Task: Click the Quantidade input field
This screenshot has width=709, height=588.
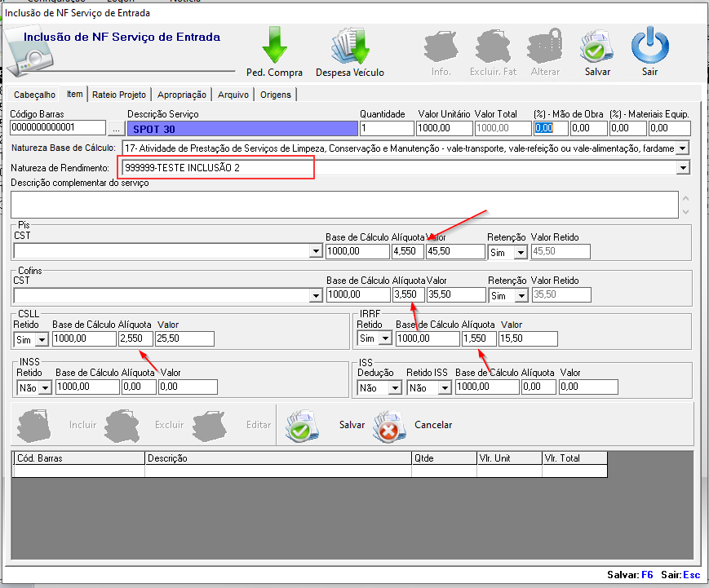Action: pyautogui.click(x=387, y=128)
